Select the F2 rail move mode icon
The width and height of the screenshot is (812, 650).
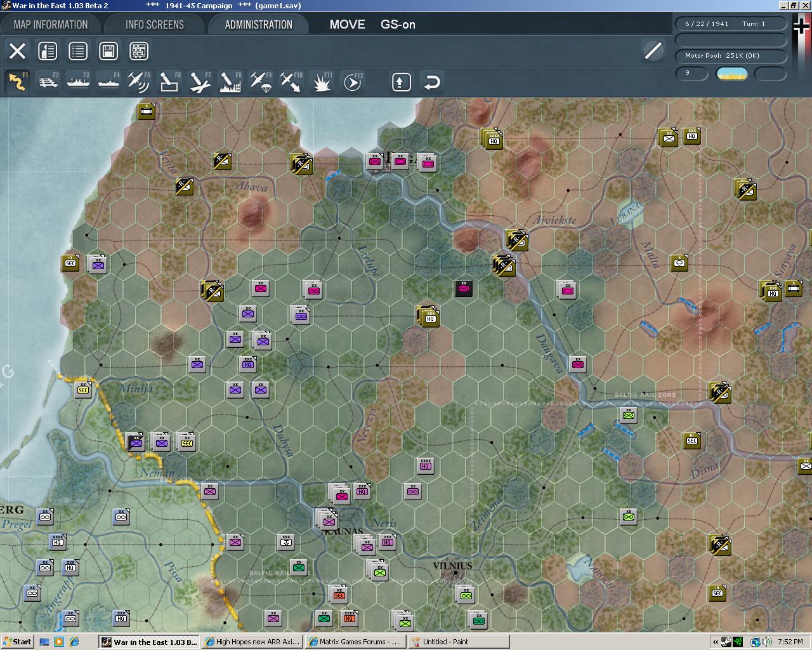pyautogui.click(x=48, y=82)
